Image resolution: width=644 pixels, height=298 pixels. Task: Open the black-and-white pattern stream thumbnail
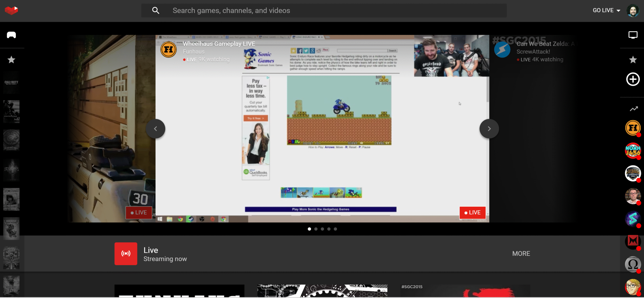(322, 291)
